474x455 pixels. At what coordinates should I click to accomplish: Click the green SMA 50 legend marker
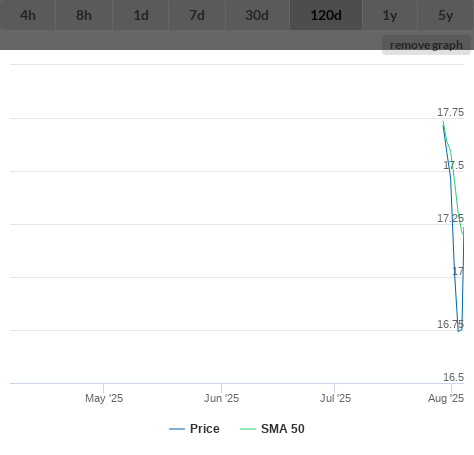pos(248,429)
